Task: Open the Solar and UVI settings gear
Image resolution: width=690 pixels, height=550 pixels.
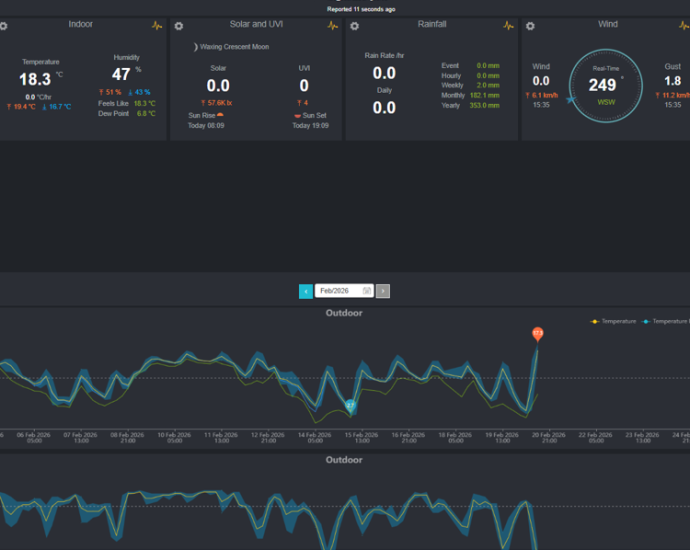Action: tap(178, 25)
